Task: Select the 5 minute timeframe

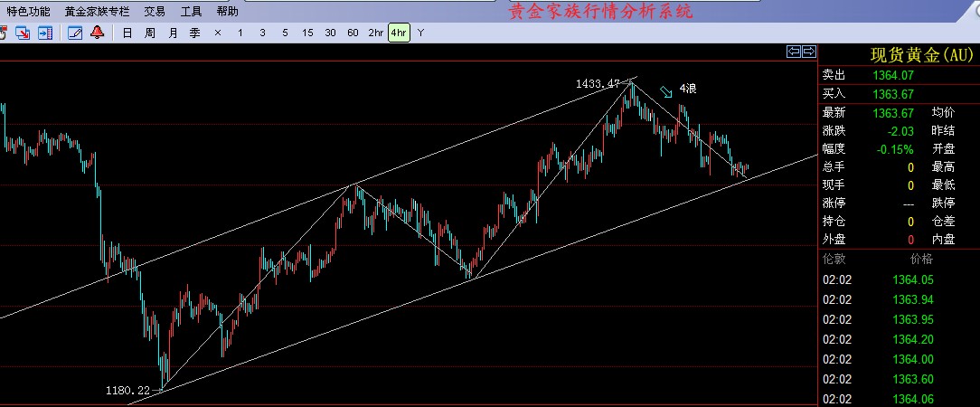Action: pyautogui.click(x=285, y=33)
